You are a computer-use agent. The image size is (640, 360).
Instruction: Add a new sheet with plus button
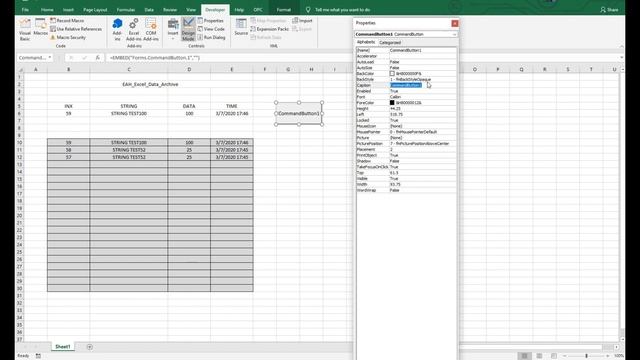pyautogui.click(x=89, y=347)
